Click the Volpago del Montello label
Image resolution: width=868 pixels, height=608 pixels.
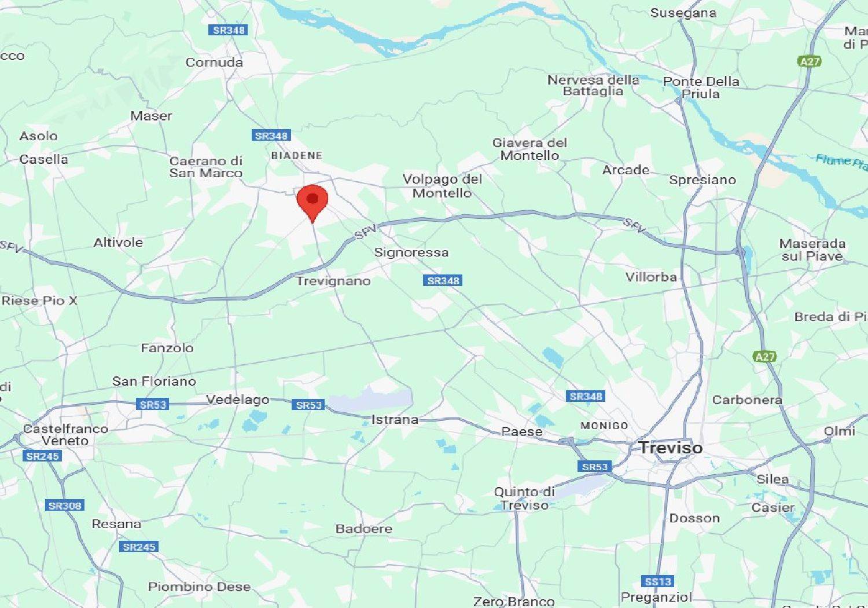point(442,186)
